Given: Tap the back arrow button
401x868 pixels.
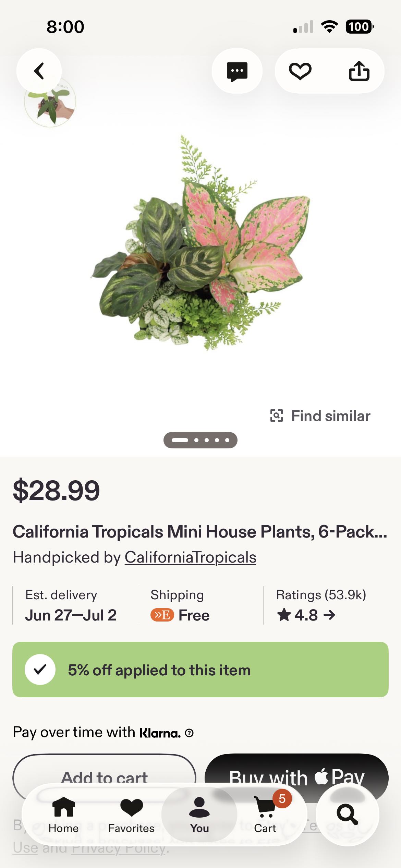Looking at the screenshot, I should [39, 71].
